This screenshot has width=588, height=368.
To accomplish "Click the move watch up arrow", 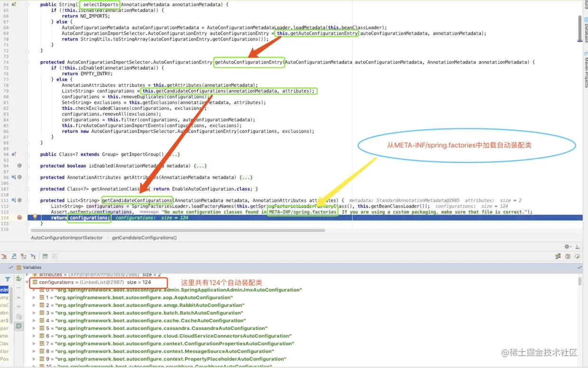I will pos(19,298).
